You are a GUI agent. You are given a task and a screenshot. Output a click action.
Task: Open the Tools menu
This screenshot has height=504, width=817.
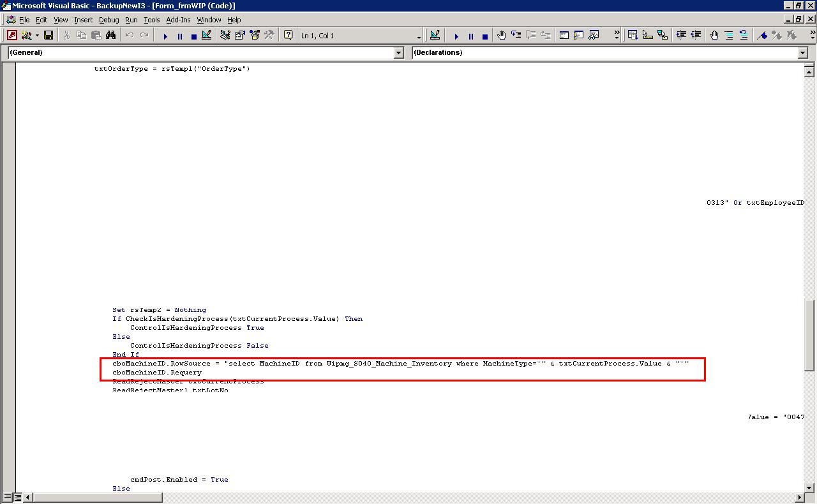point(152,20)
